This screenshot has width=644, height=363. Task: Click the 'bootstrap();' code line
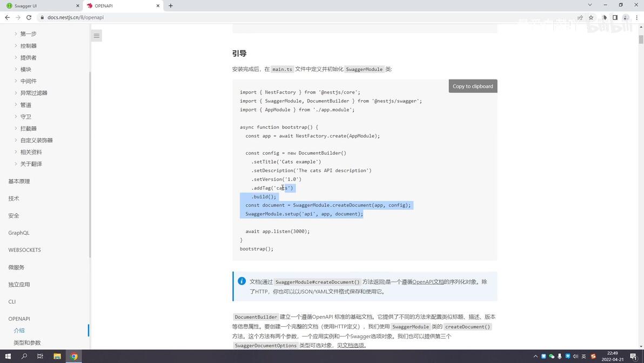(256, 249)
